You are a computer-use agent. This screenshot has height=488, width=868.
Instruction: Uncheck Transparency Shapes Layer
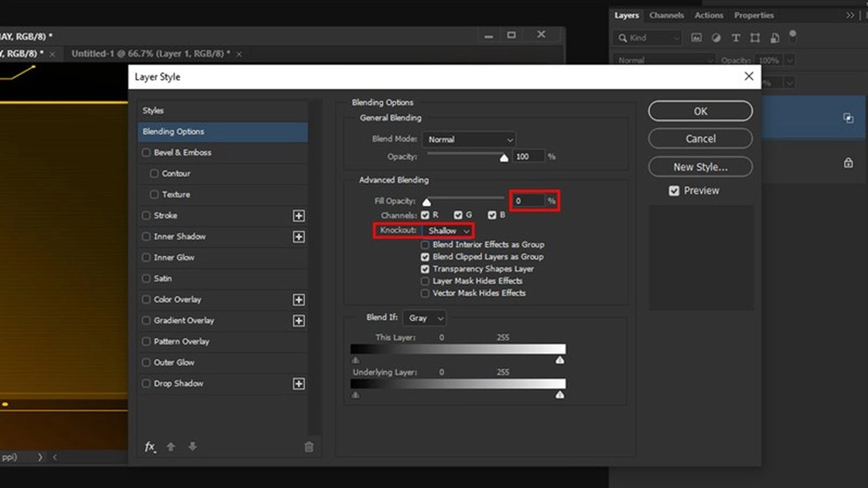[x=425, y=269]
